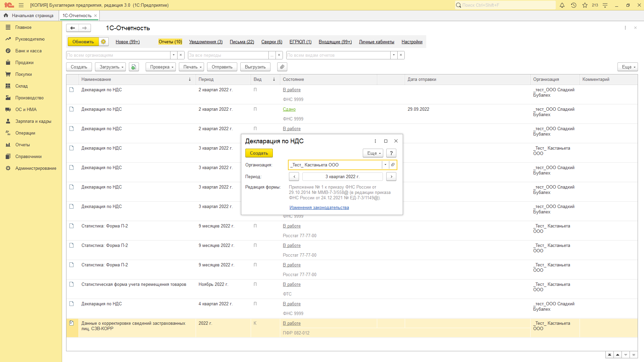Select the Отчеты (10) tab
This screenshot has width=644, height=362.
click(x=170, y=42)
